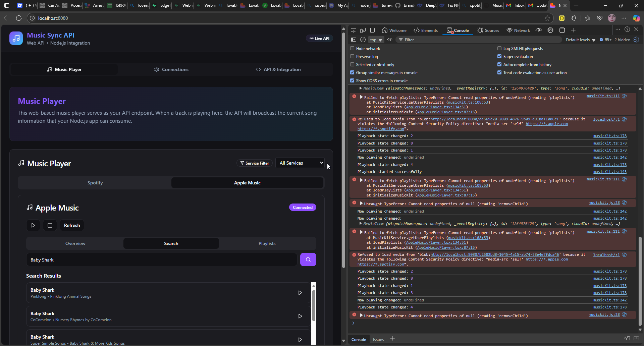The height and width of the screenshot is (346, 644).
Task: Disable the Eager evaluation checkbox
Action: click(499, 57)
